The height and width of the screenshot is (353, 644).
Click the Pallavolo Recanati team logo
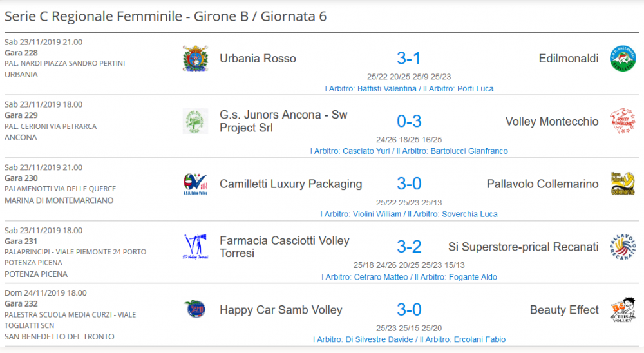click(x=623, y=247)
